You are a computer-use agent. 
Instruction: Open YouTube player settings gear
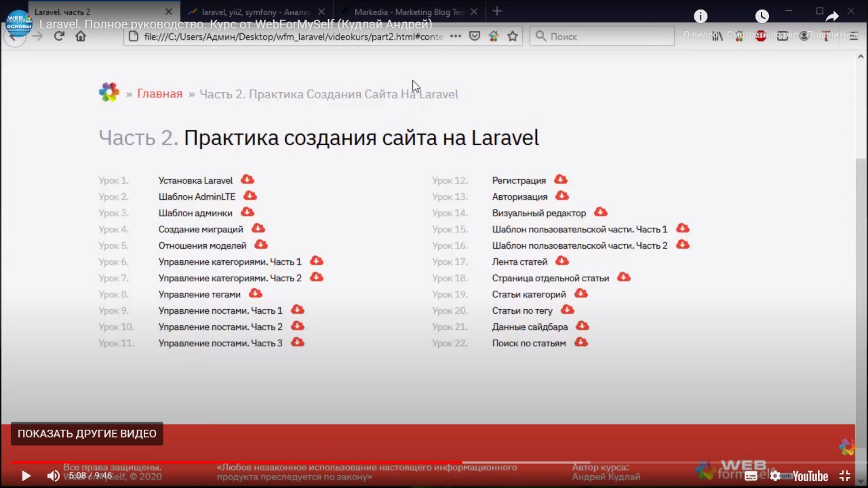click(x=775, y=476)
